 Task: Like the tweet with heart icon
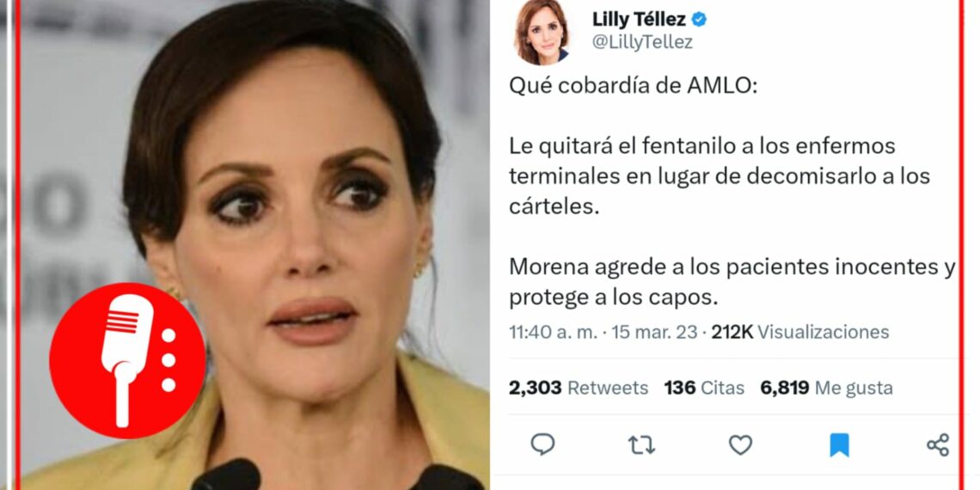[x=740, y=445]
